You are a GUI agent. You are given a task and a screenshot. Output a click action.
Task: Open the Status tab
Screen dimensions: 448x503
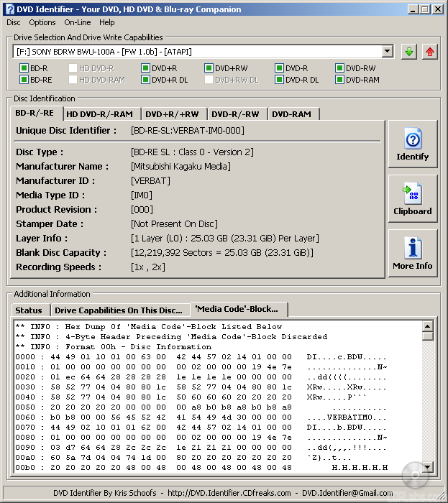29,310
